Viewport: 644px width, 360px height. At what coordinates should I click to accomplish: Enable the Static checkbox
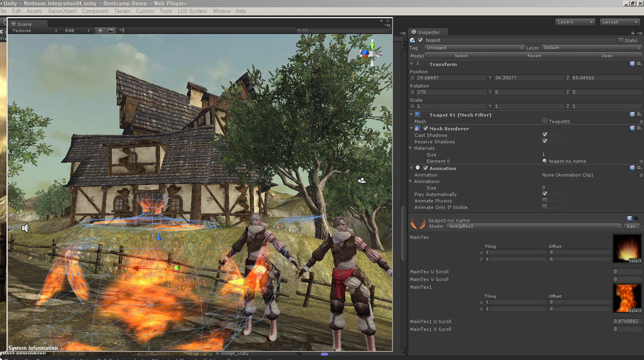point(621,40)
